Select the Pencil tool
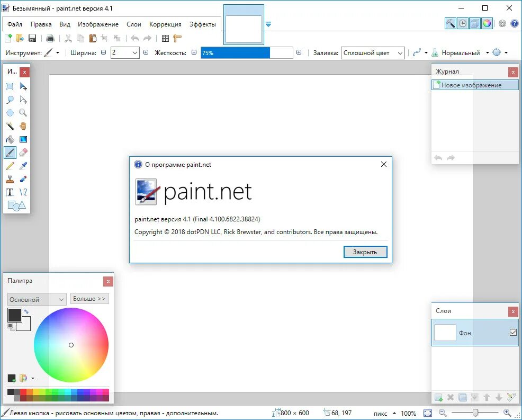This screenshot has height=420, width=522. (x=10, y=166)
